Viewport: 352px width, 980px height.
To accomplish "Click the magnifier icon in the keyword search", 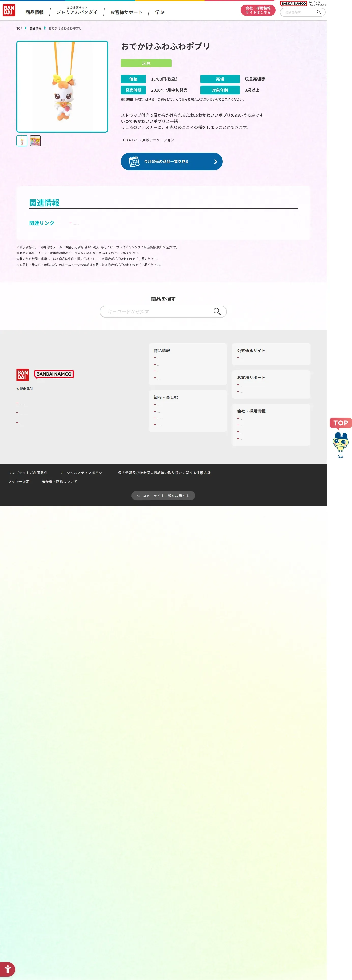I will (x=217, y=312).
